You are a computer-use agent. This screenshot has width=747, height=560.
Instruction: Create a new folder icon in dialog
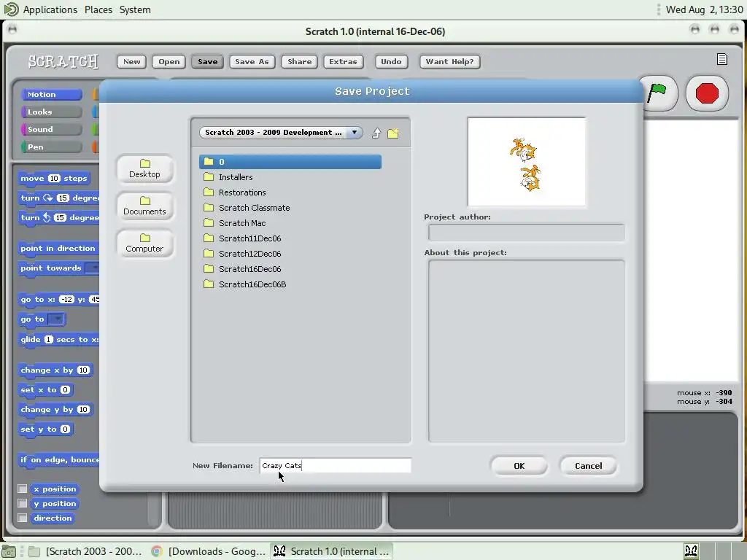pyautogui.click(x=393, y=133)
